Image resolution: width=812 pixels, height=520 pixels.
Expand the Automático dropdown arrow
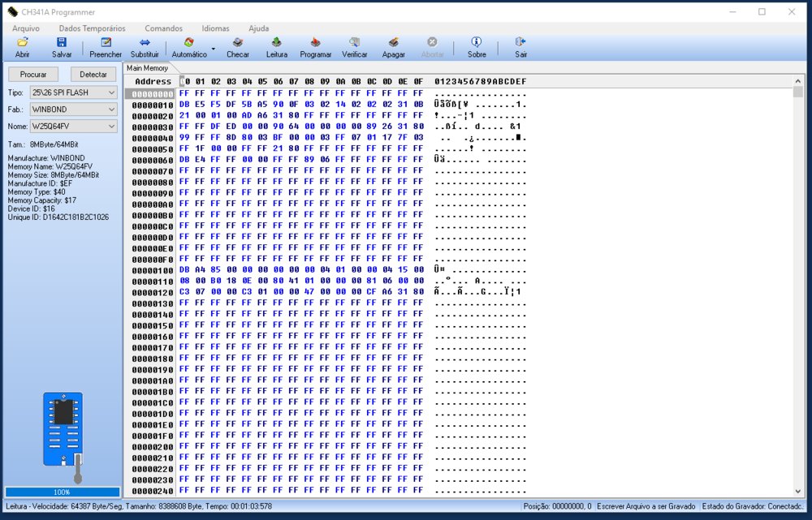tap(214, 49)
